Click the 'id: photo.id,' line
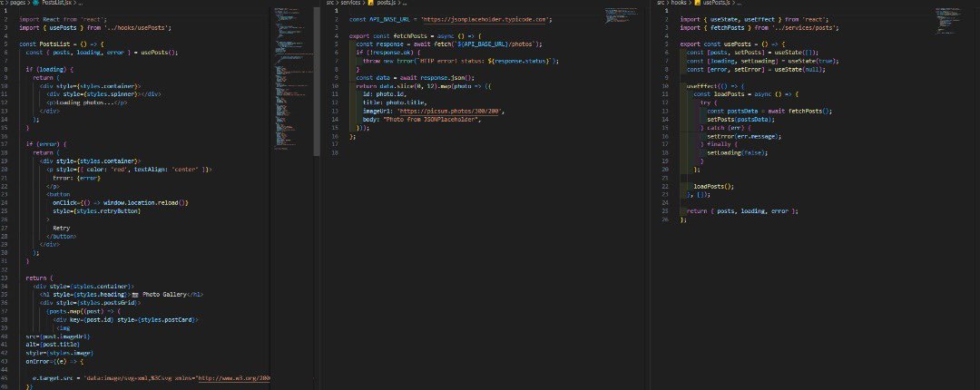 point(385,94)
